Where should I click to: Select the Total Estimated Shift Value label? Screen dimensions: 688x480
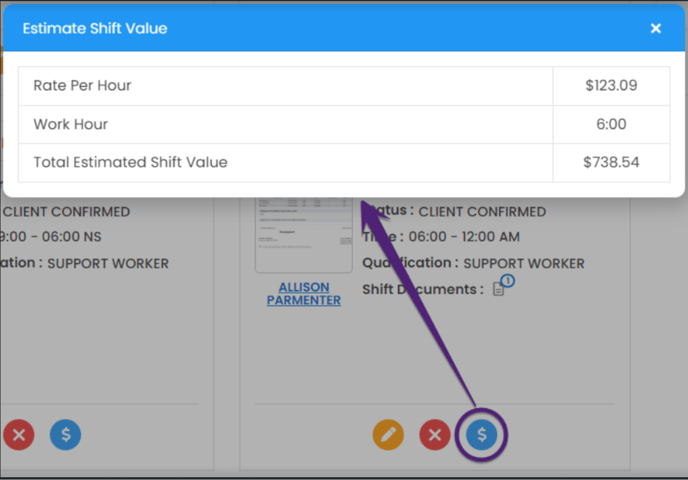point(130,162)
